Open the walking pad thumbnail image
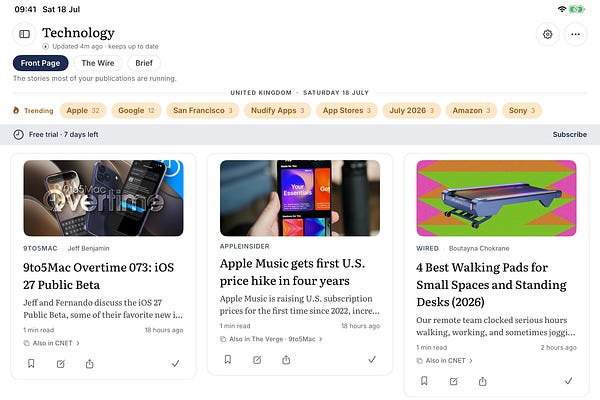Viewport: 600px width, 400px height. pos(496,198)
